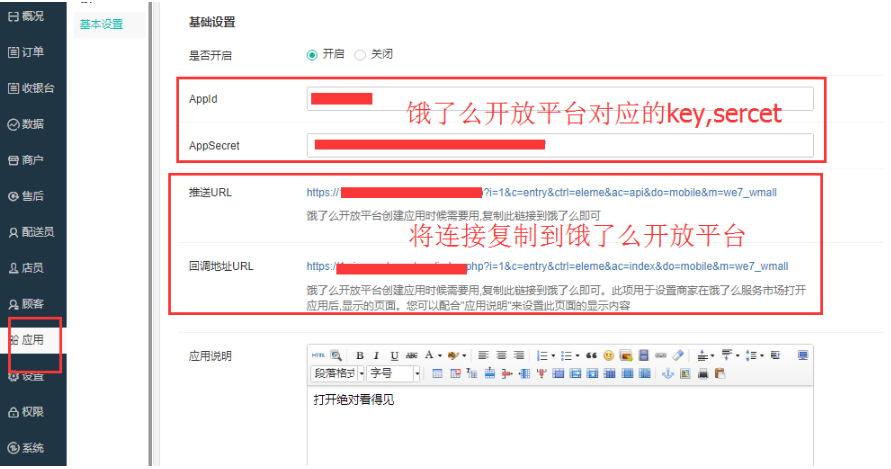891x469 pixels.
Task: Switch editor to fullscreen mode
Action: tap(803, 355)
